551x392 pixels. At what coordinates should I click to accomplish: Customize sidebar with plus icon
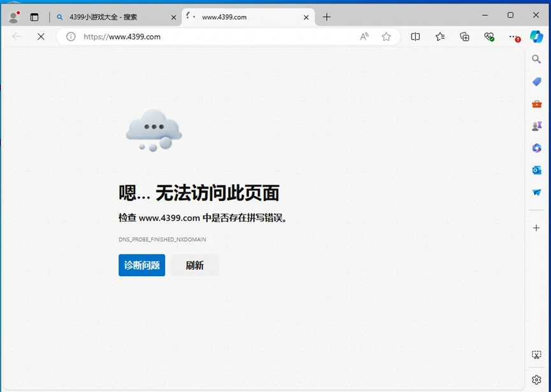[536, 228]
